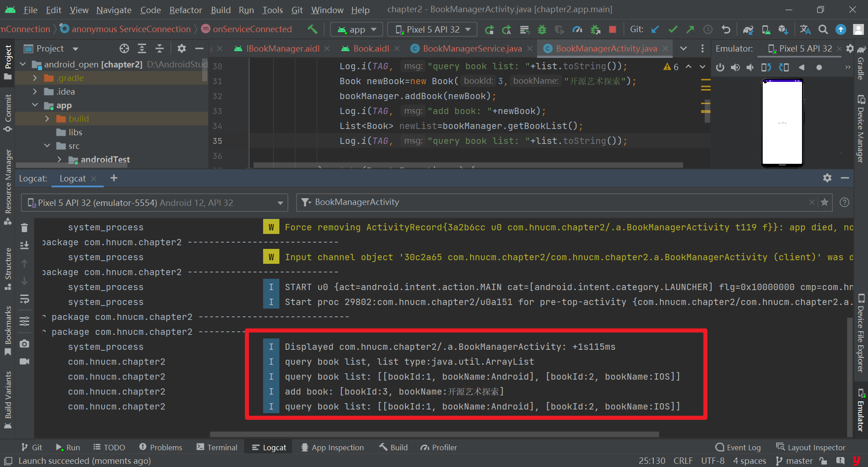Toggle Soft-Wrap in logcat sidebar

coord(24,299)
